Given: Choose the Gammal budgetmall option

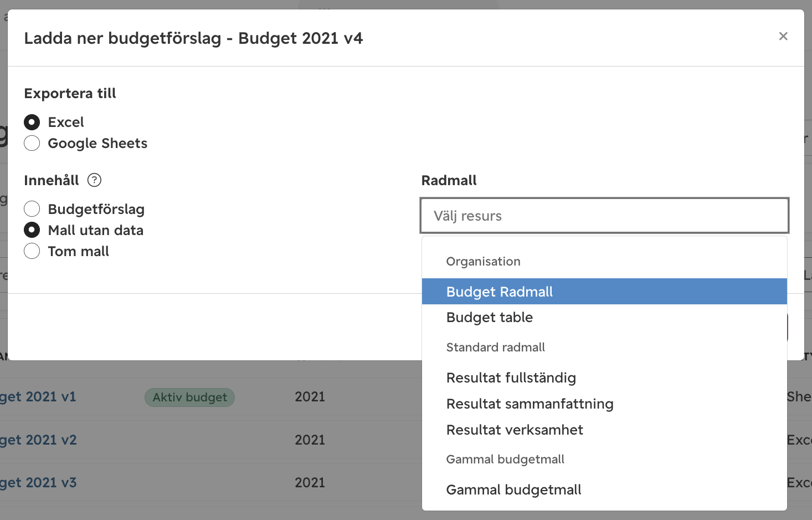Looking at the screenshot, I should pyautogui.click(x=604, y=490).
